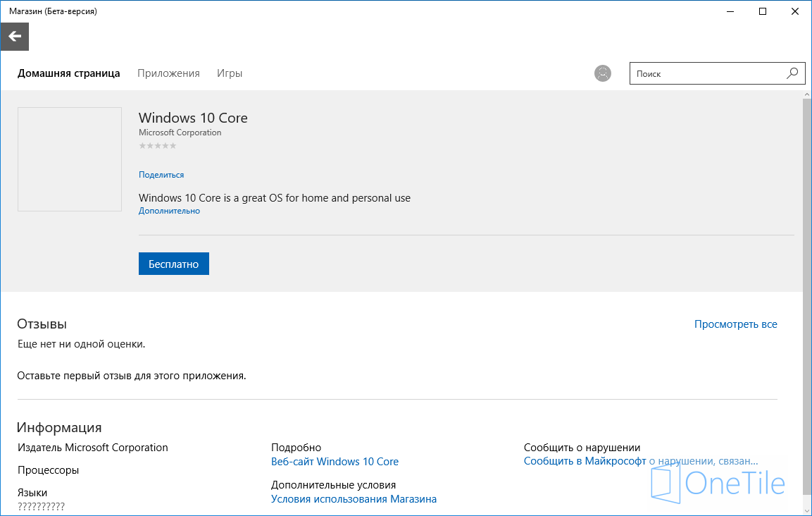Minimize the Магазин window
Viewport: 812px width, 516px height.
pos(730,11)
